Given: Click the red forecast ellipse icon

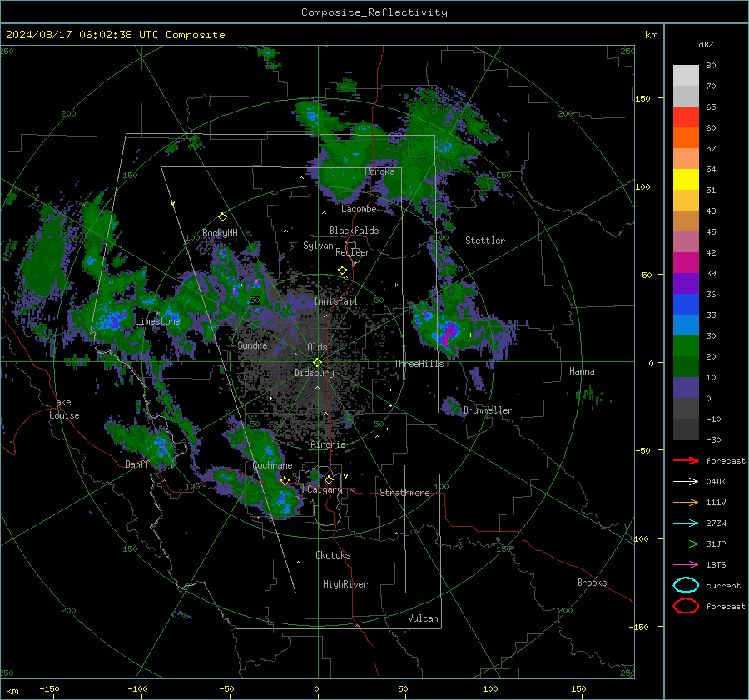Looking at the screenshot, I should coord(686,606).
